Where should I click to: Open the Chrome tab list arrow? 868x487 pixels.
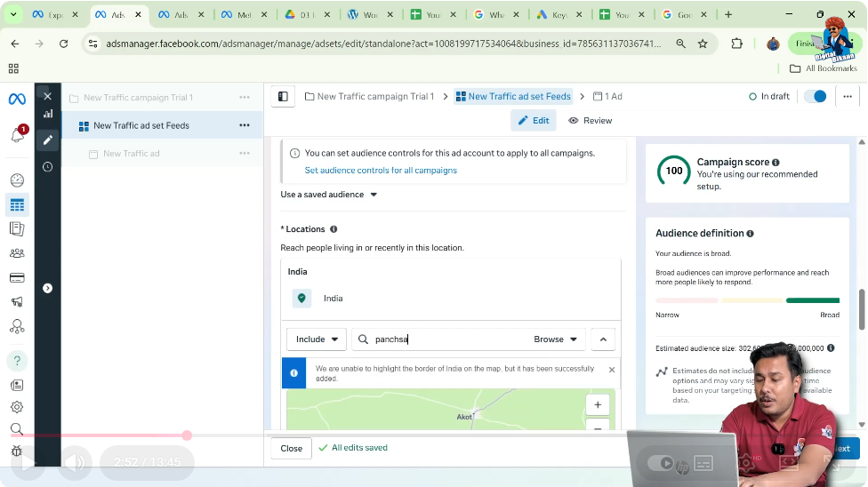pos(13,14)
